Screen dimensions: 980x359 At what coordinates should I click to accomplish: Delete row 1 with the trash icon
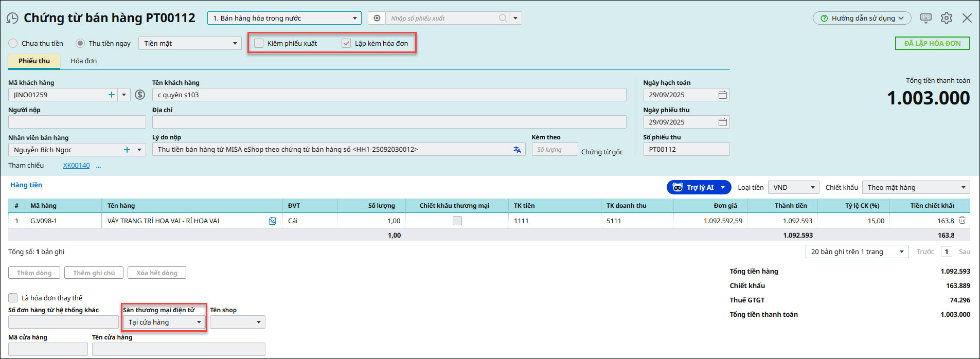click(962, 220)
